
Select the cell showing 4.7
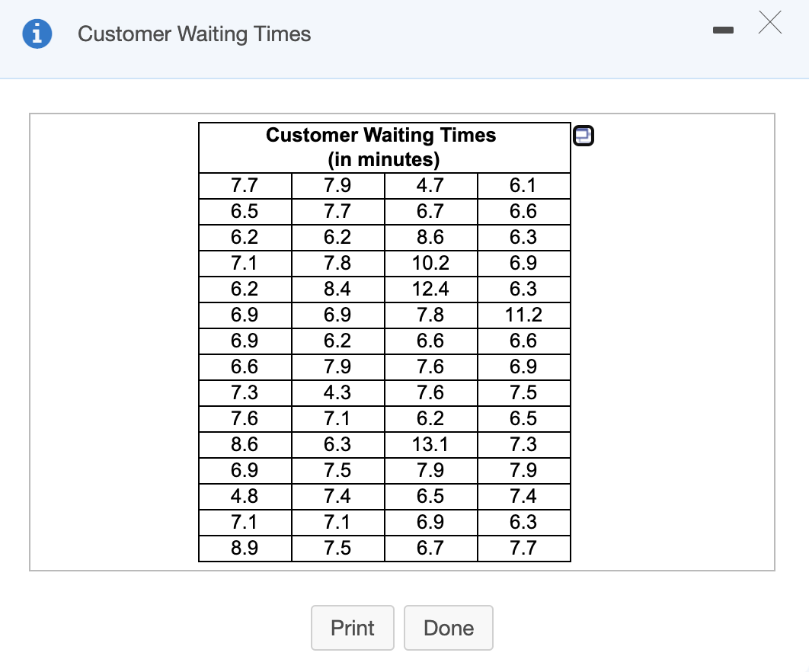(431, 185)
